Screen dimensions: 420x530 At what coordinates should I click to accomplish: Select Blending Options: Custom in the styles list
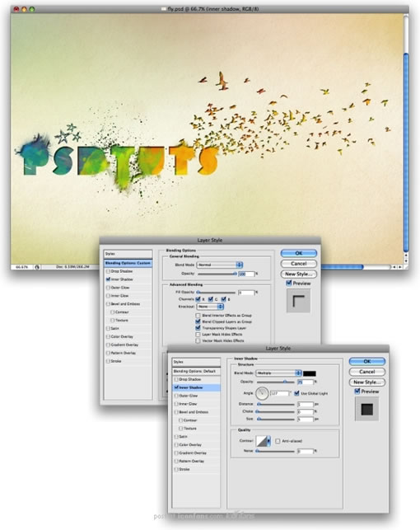(128, 263)
